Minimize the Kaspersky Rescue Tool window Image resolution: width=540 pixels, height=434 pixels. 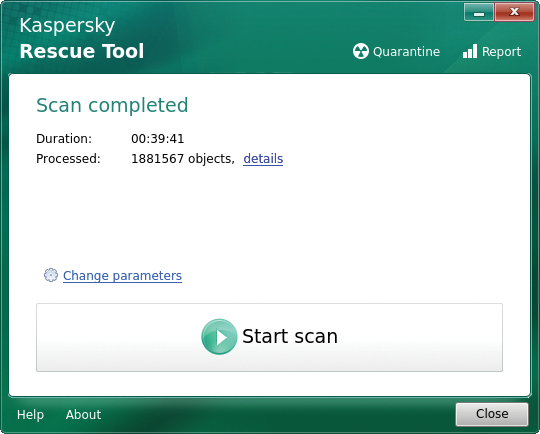[479, 13]
